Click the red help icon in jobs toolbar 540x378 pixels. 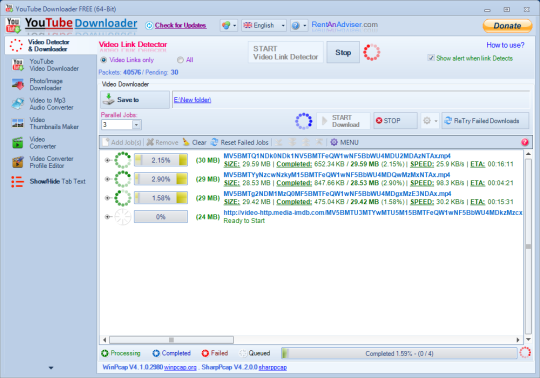525,142
